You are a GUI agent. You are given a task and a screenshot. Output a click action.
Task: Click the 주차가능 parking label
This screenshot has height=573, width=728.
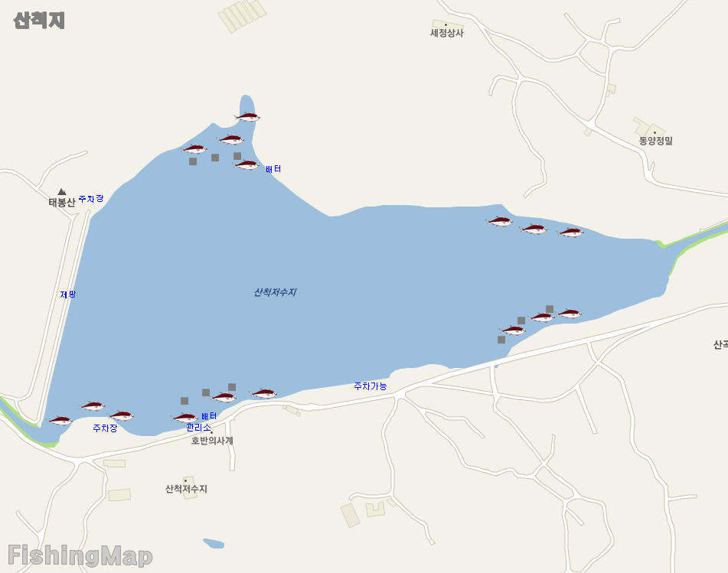tap(370, 386)
